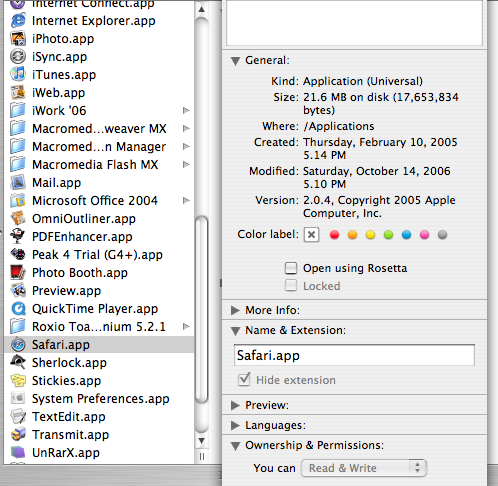Toggle the Hide extension checkbox
498x486 pixels.
coord(244,380)
